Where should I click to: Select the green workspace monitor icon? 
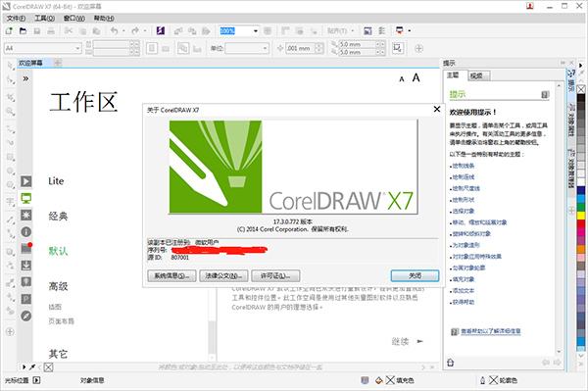click(x=25, y=198)
